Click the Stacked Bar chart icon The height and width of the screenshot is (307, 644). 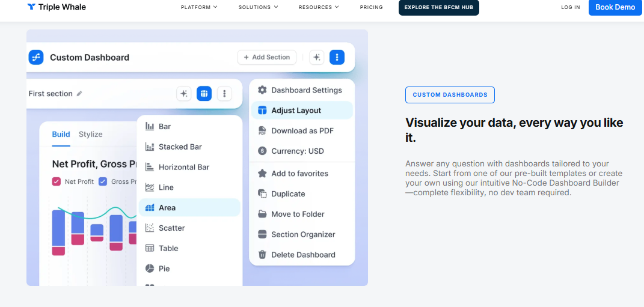pos(150,147)
